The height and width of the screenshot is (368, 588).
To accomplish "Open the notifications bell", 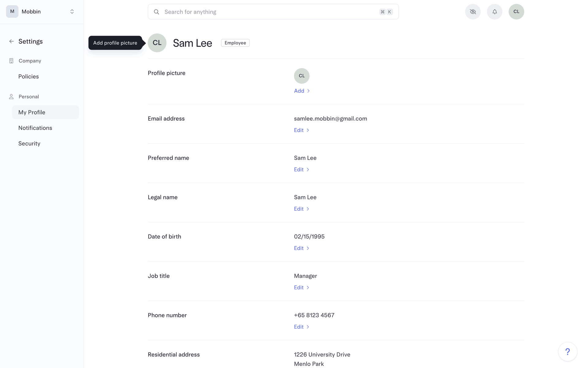I will tap(495, 12).
